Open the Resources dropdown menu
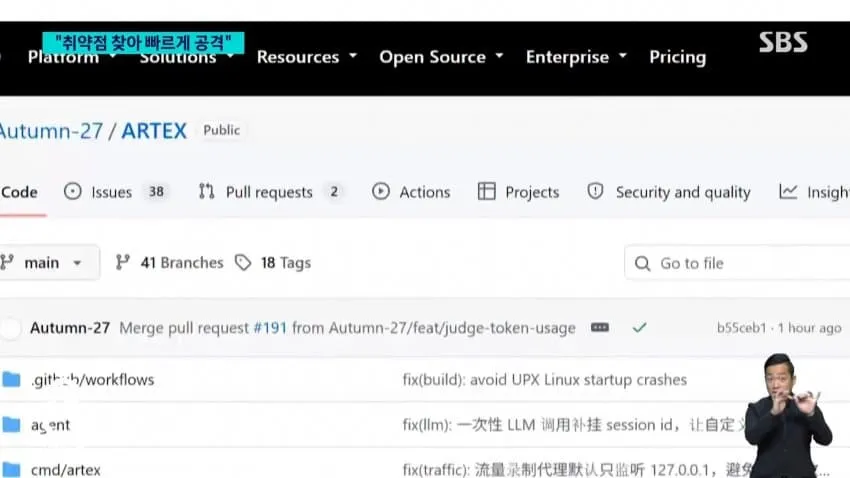This screenshot has height=478, width=850. pyautogui.click(x=306, y=57)
